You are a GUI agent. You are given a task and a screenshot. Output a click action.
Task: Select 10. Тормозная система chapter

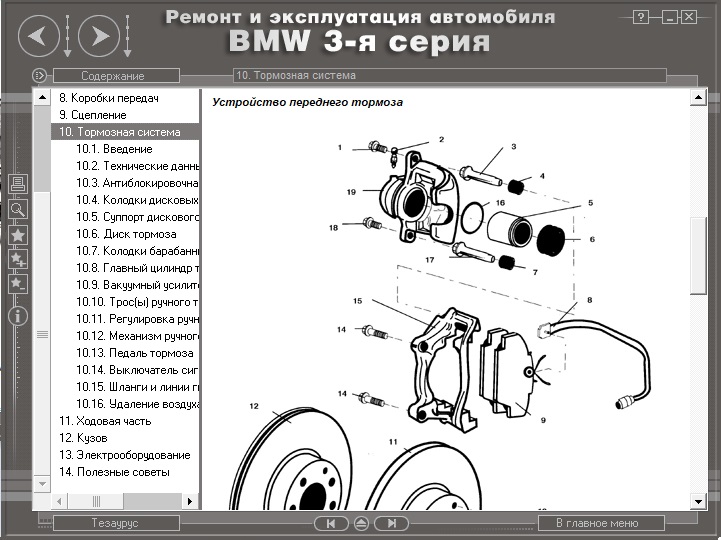[125, 132]
